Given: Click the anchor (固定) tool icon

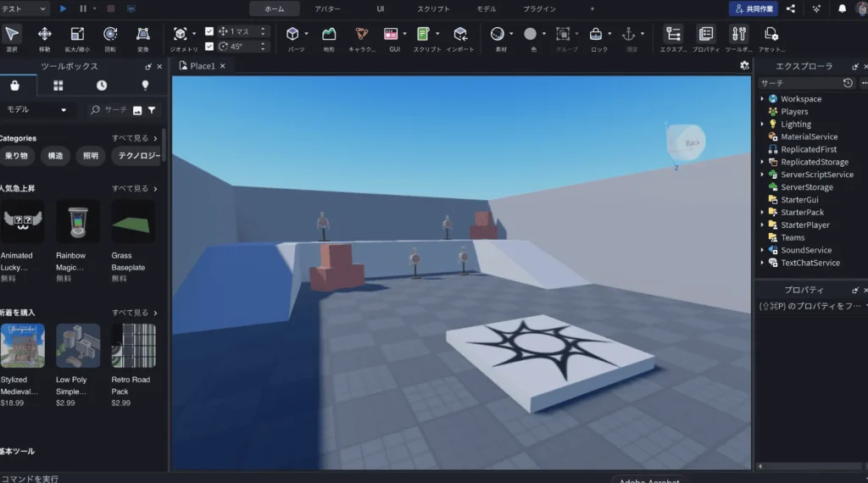Looking at the screenshot, I should [628, 34].
